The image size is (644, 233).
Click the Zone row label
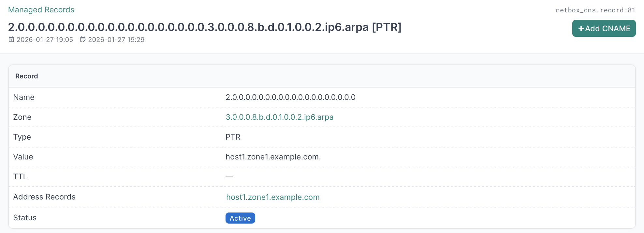tap(22, 117)
